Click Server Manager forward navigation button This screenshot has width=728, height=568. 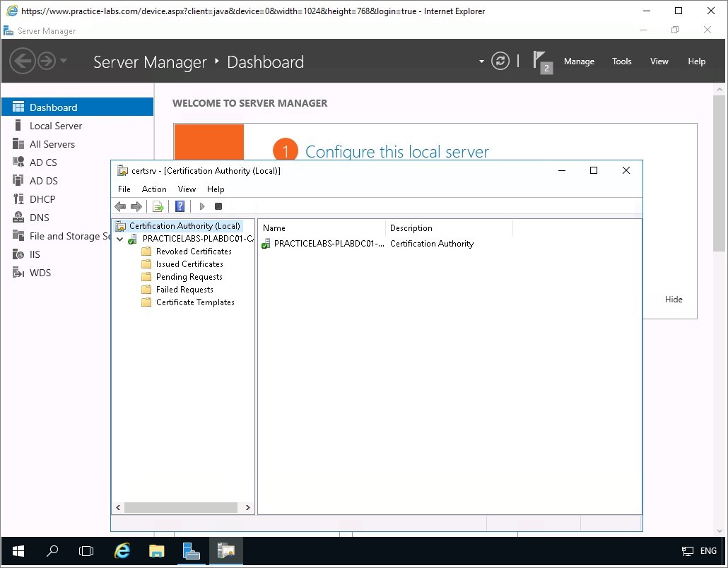pos(47,61)
